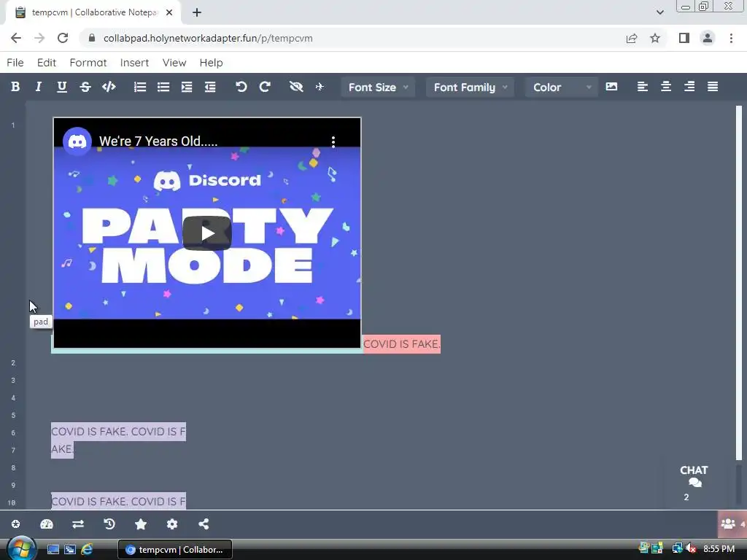This screenshot has height=560, width=747.
Task: Save a revision with the star icon
Action: [x=141, y=524]
